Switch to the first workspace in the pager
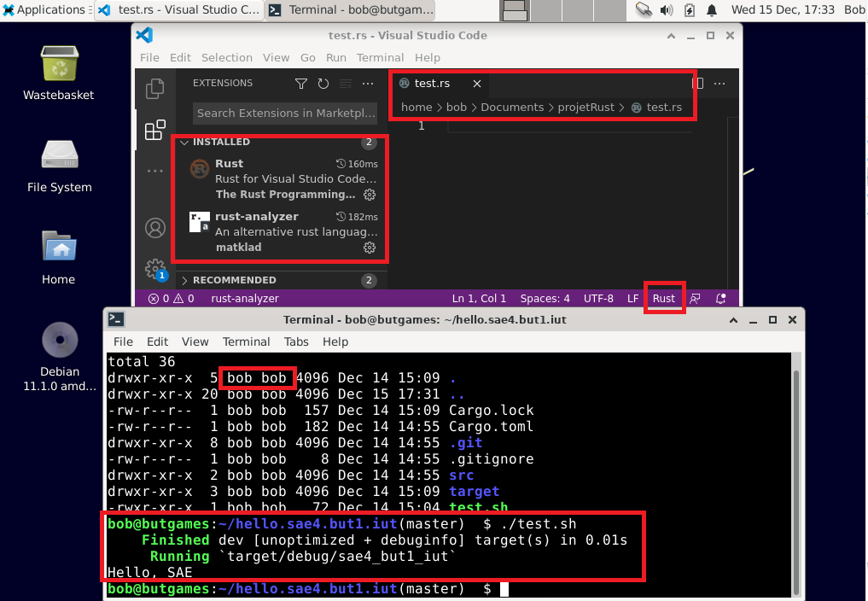868x601 pixels. click(515, 10)
